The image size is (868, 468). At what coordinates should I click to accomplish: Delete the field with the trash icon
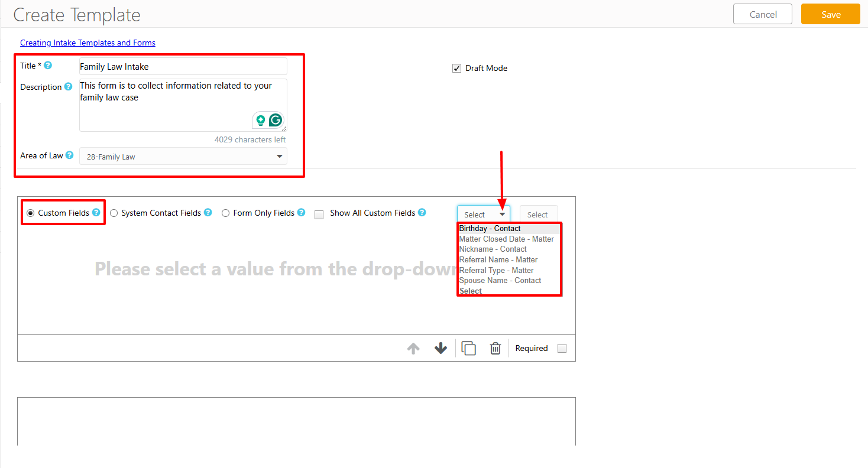coord(495,348)
